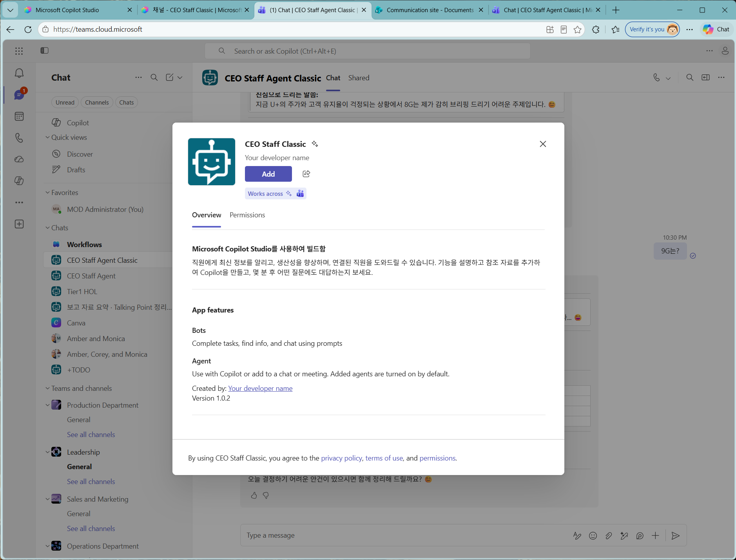Collapse the Leadership team
Screen dimensions: 736x560
click(47, 452)
